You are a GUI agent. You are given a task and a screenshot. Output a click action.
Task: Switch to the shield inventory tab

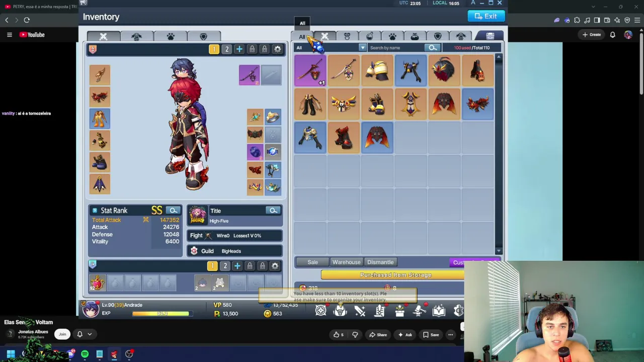tap(438, 36)
